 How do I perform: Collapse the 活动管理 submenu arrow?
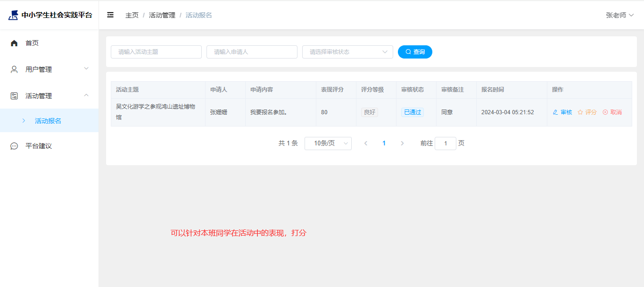click(86, 95)
